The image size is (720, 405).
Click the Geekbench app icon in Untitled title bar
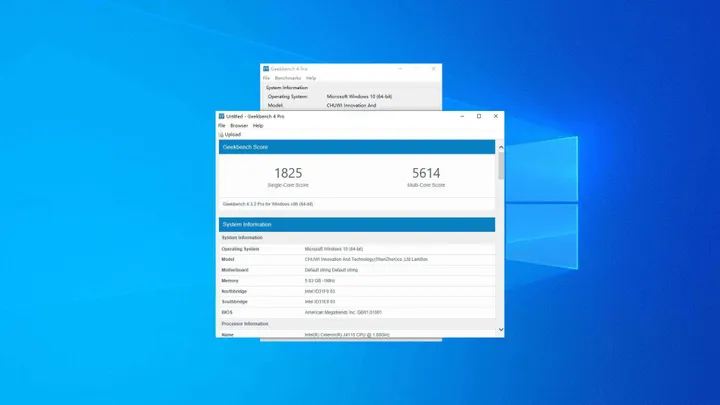[x=221, y=116]
